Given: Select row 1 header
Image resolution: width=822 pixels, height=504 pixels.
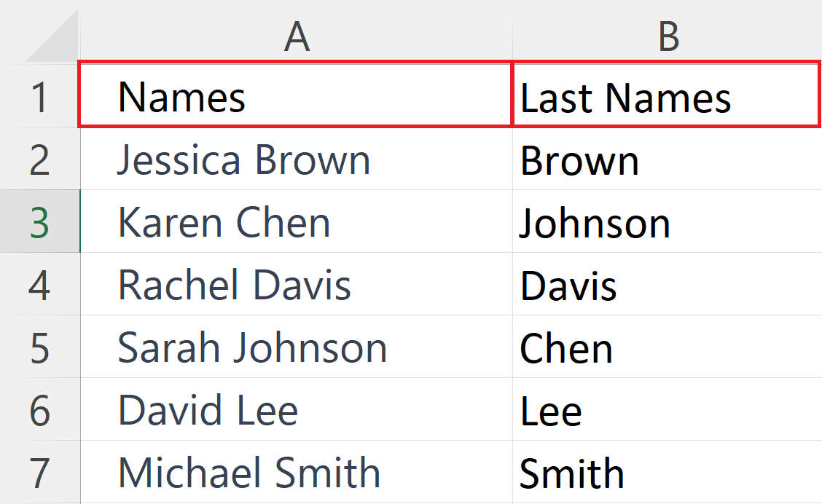Looking at the screenshot, I should click(x=40, y=96).
